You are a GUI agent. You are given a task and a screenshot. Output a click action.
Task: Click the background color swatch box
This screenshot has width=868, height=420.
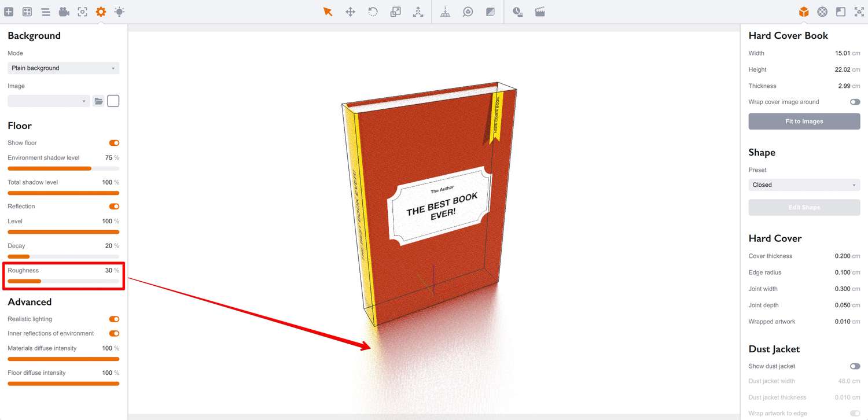tap(113, 101)
